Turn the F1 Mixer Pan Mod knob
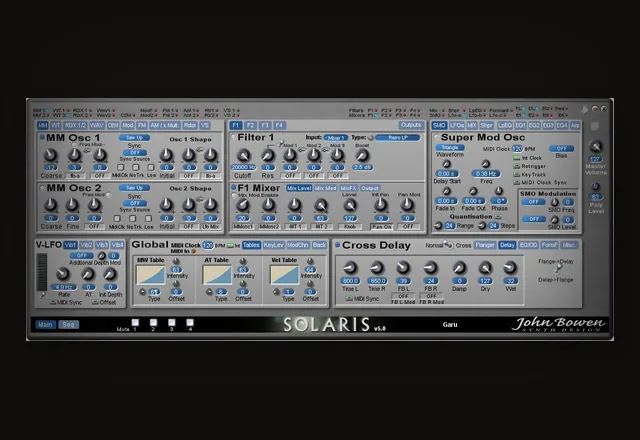The height and width of the screenshot is (440, 640). [407, 205]
